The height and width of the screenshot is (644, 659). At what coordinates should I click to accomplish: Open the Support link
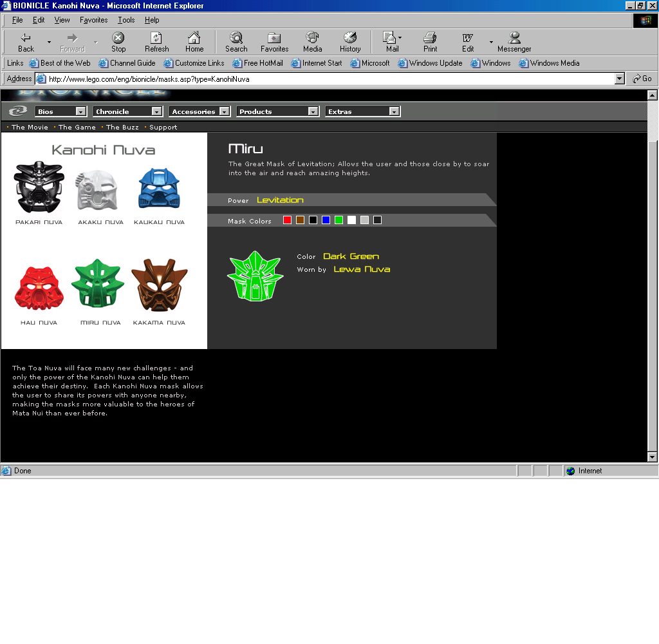163,127
